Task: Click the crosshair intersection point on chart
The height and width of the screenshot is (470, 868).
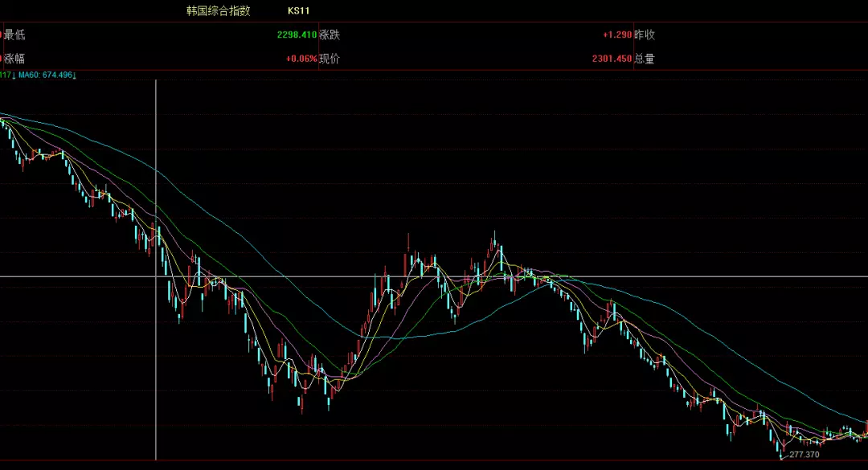Action: (x=156, y=276)
